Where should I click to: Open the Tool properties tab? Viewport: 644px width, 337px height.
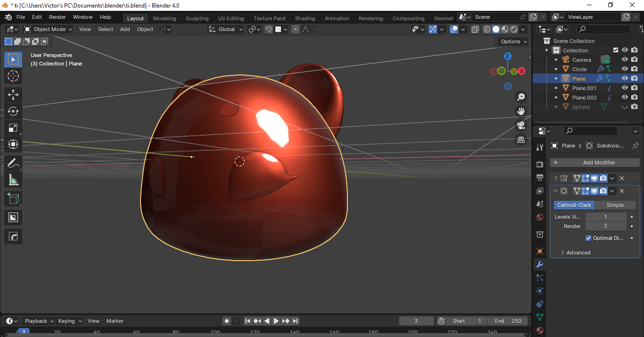[540, 148]
